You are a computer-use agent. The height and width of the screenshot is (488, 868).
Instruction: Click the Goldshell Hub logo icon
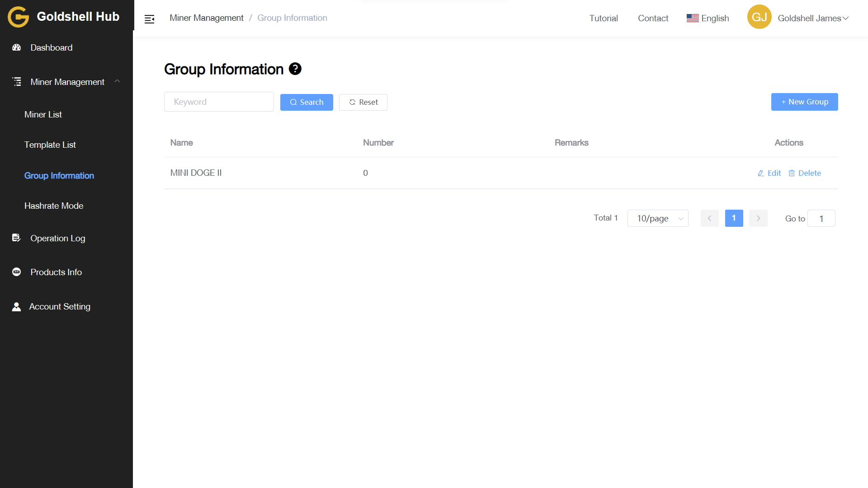click(18, 17)
